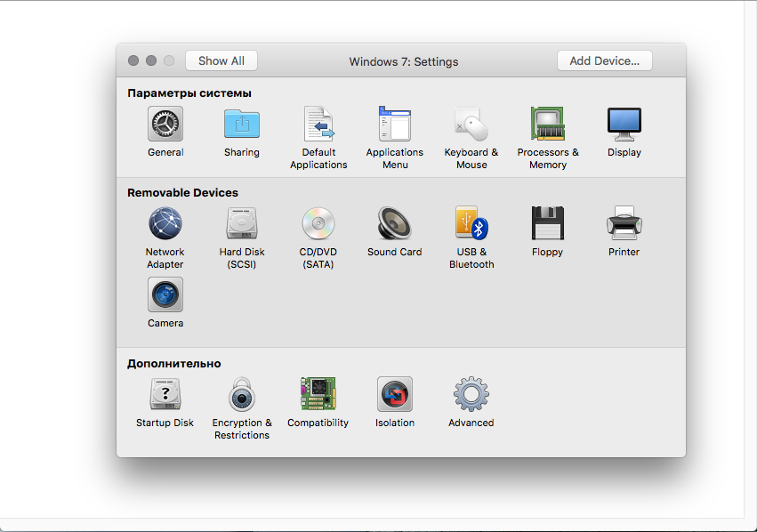Open Encryption & Restrictions padlock icon
Screen dimensions: 757x532
(241, 394)
